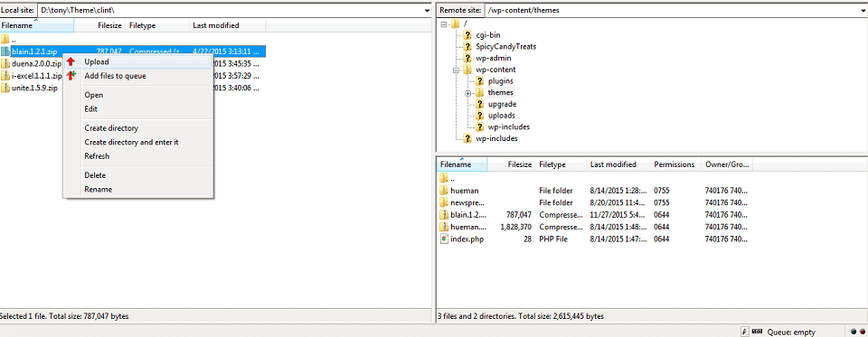Click the uploads question mark folder icon
Screen dimensions: 868x337
[x=479, y=116]
